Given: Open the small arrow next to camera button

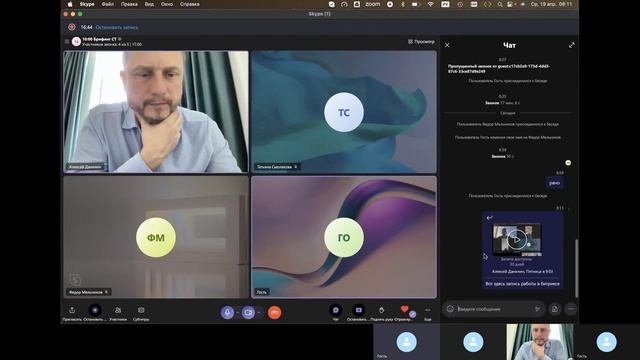Looking at the screenshot, I should point(259,313).
